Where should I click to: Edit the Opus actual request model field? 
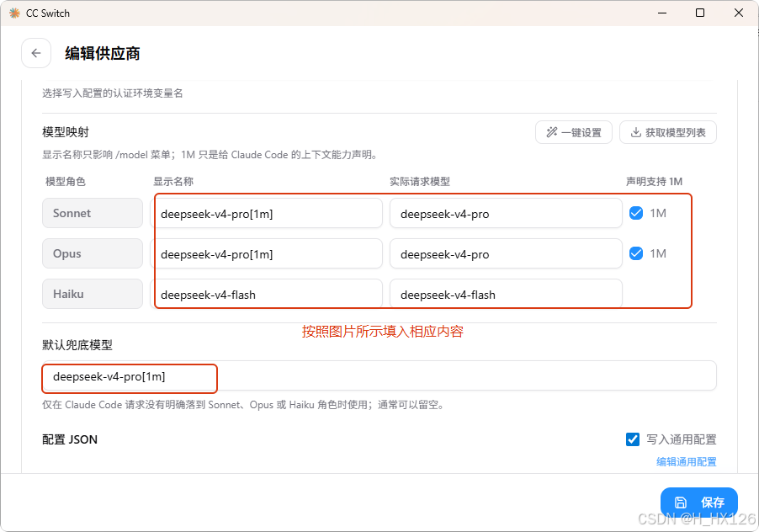(506, 253)
